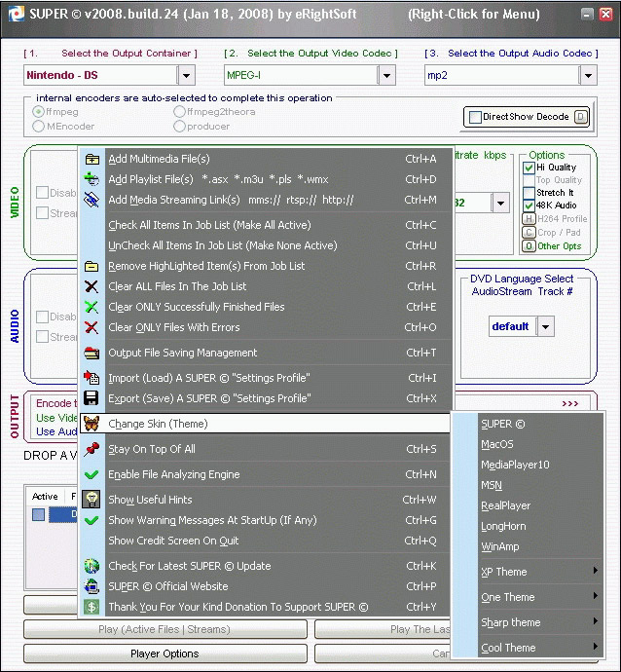Click the H264 Profile H icon
This screenshot has width=621, height=672.
tap(529, 218)
